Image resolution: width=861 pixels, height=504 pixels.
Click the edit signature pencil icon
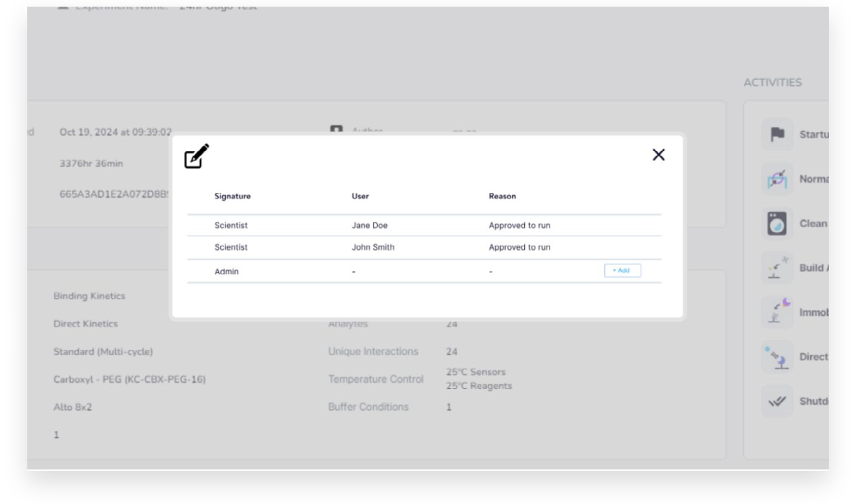tap(196, 156)
